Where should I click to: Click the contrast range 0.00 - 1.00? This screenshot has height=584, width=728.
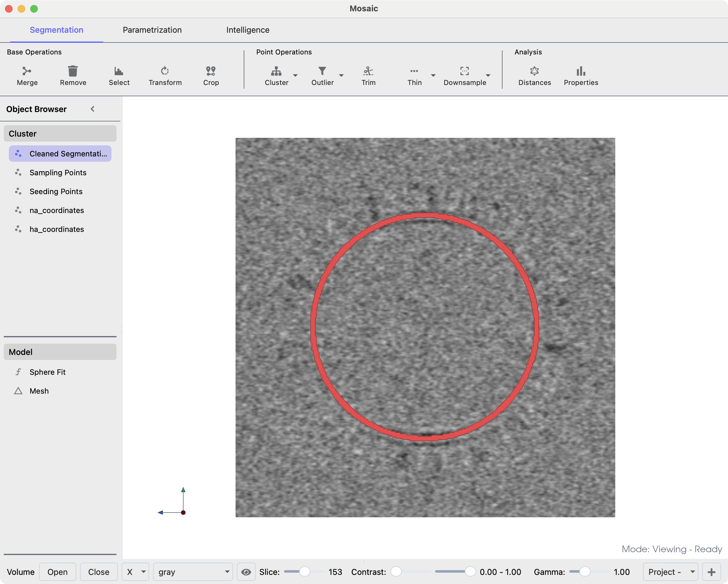click(500, 572)
